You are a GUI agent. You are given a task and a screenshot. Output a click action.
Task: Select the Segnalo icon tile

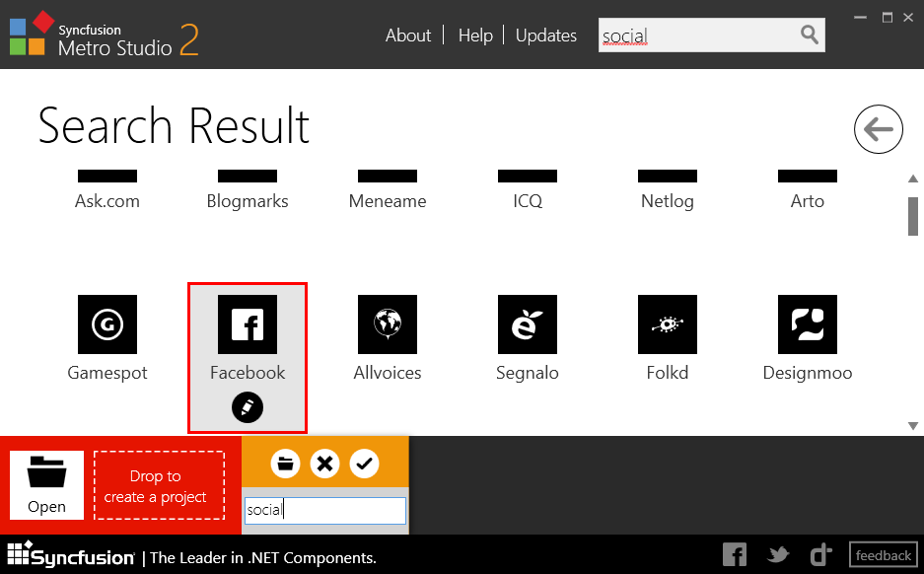[528, 324]
